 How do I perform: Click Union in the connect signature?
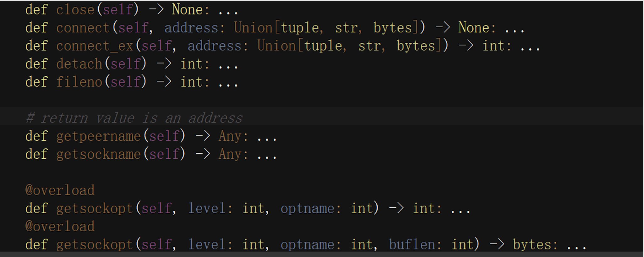pos(253,28)
